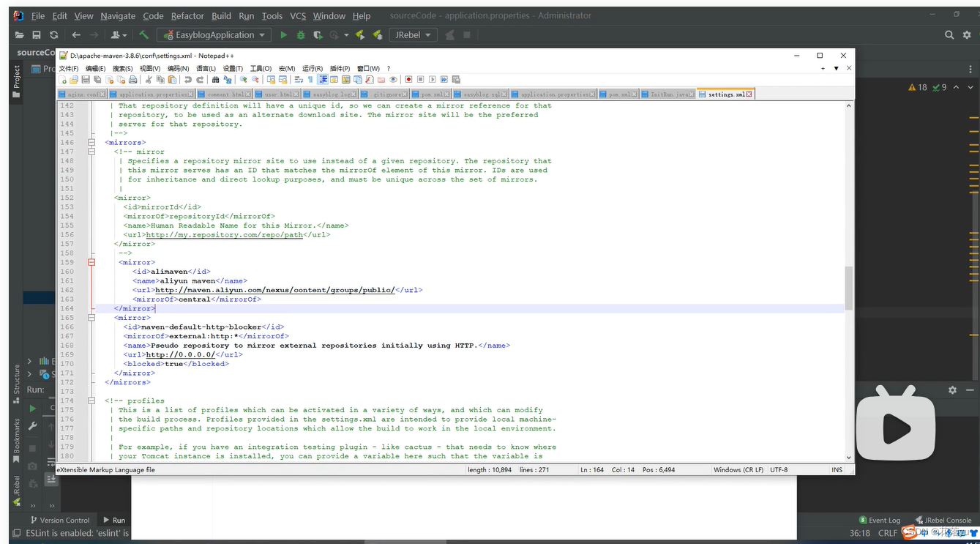Open the user icon dropdown in IntelliJ toolbar
The height and width of the screenshot is (544, 980).
click(119, 34)
